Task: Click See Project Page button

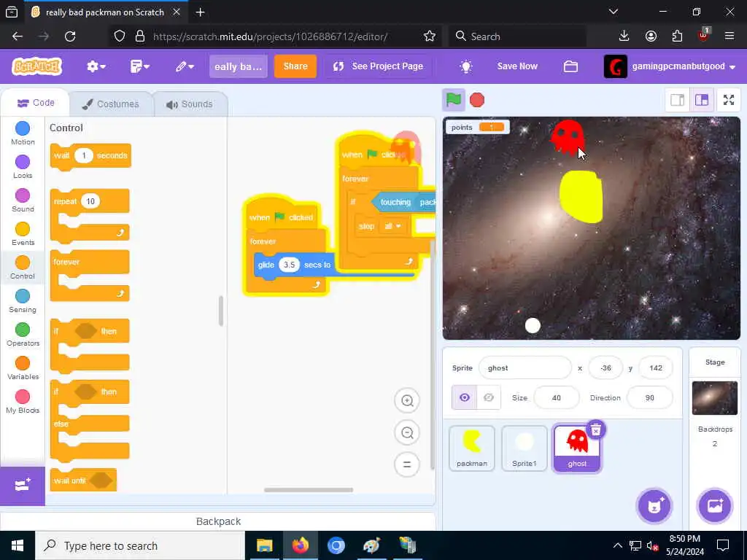Action: point(379,66)
